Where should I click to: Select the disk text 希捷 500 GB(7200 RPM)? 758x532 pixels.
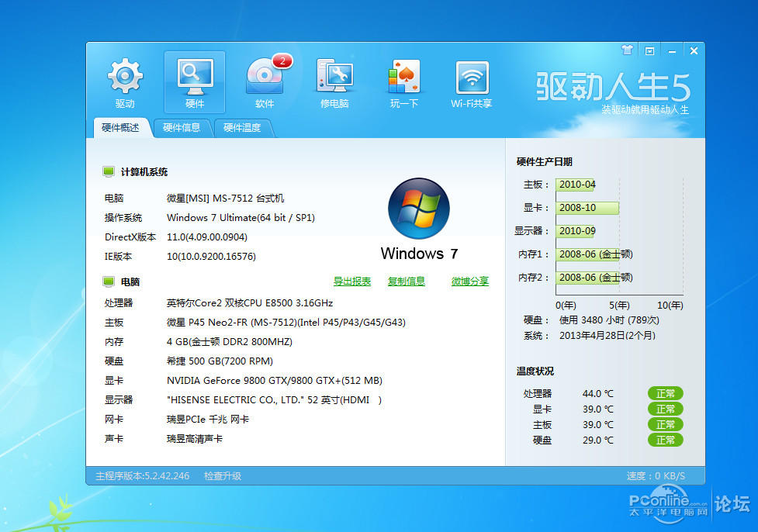pyautogui.click(x=220, y=361)
